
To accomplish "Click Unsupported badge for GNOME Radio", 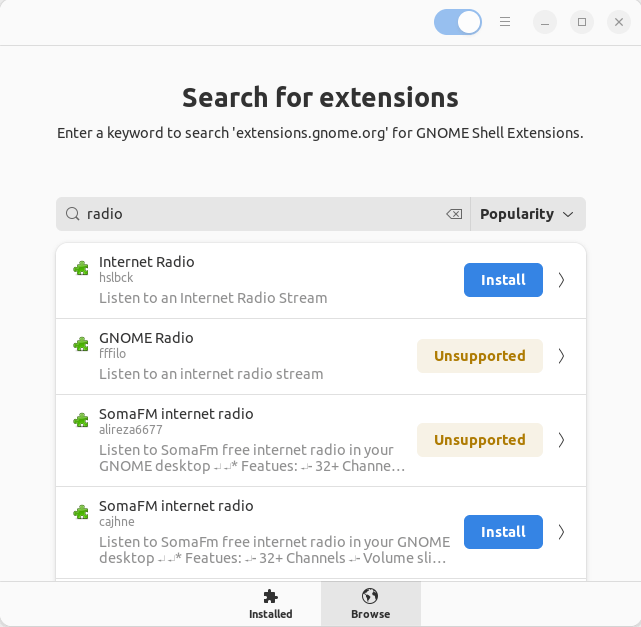I will tap(480, 356).
